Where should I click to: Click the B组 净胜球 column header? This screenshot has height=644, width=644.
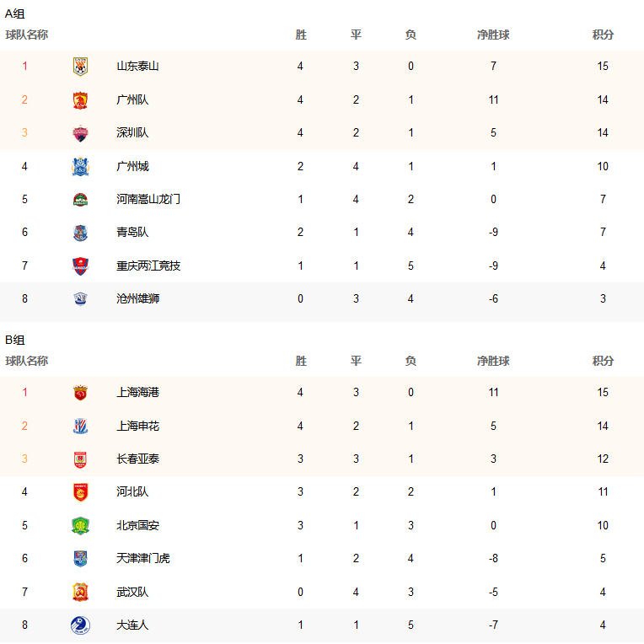pyautogui.click(x=493, y=361)
